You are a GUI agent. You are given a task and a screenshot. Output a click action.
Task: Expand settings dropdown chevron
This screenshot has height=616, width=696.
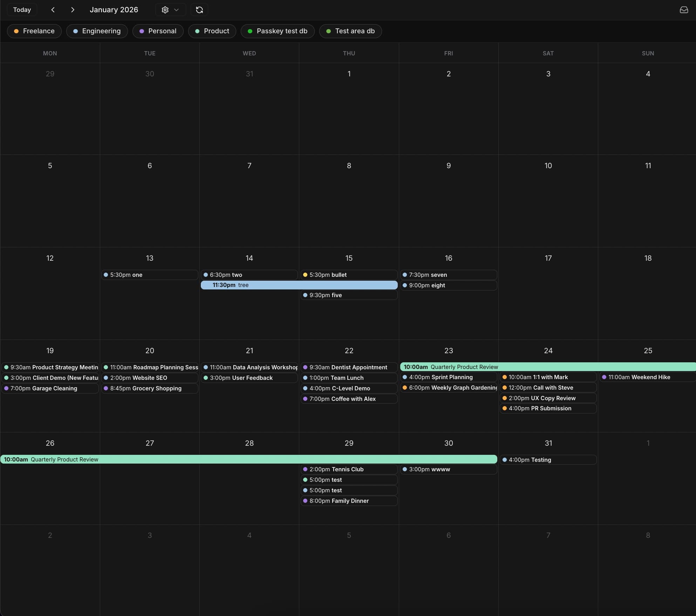pos(177,10)
